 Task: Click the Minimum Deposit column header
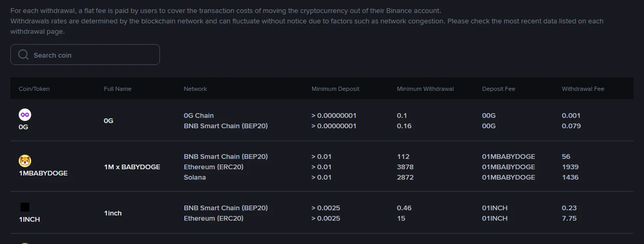tap(336, 89)
